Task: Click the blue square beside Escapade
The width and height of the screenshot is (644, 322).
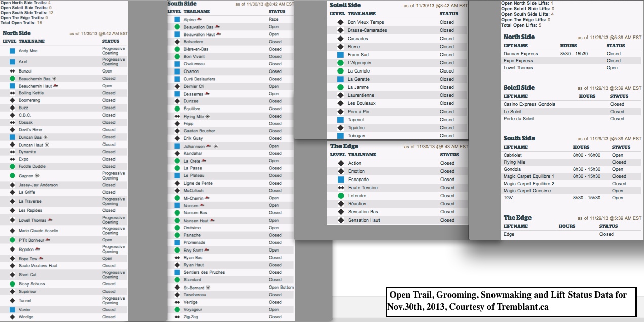Action: click(341, 180)
